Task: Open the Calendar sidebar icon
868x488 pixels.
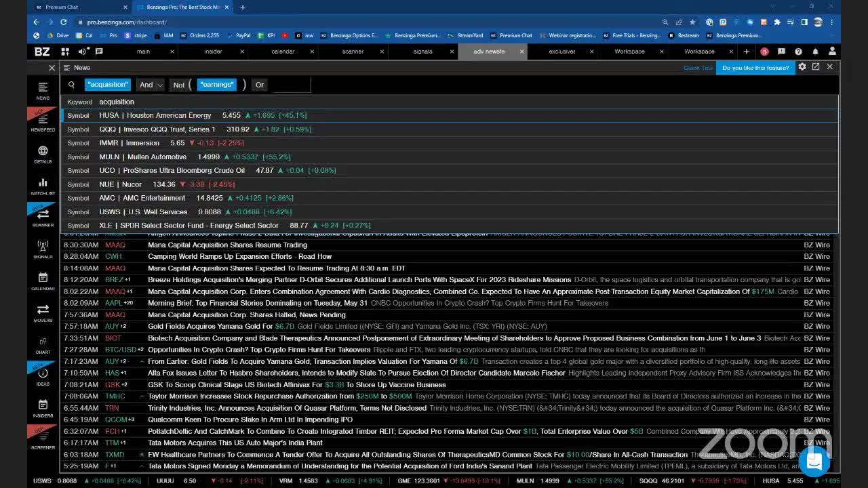Action: [43, 281]
